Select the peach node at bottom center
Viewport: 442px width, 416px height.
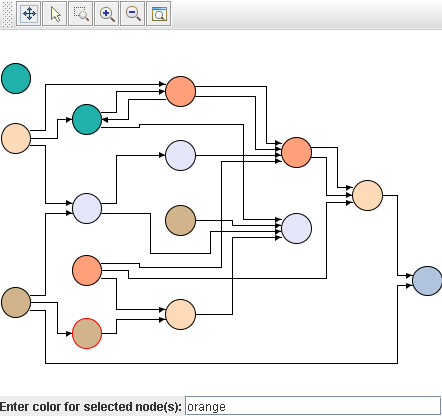click(180, 314)
